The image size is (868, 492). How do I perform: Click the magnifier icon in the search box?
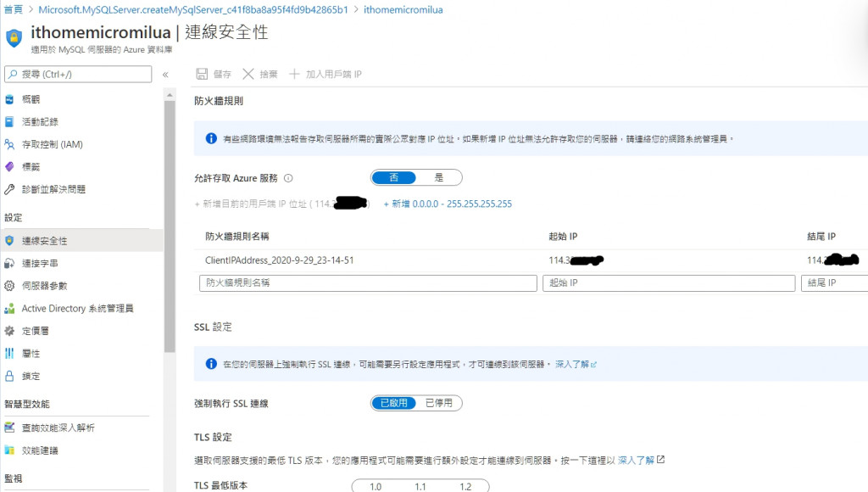click(x=13, y=74)
